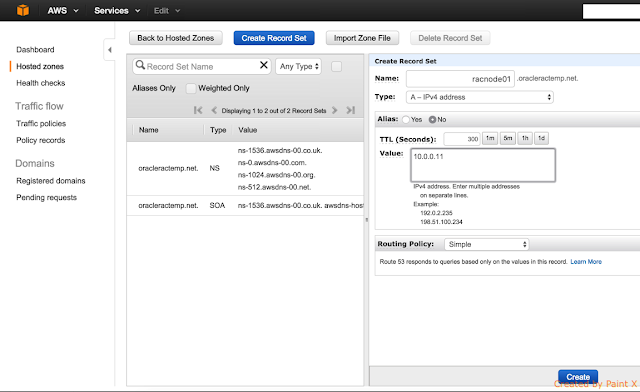Open the AWS menu dropdown
This screenshot has height=392, width=640.
point(63,11)
